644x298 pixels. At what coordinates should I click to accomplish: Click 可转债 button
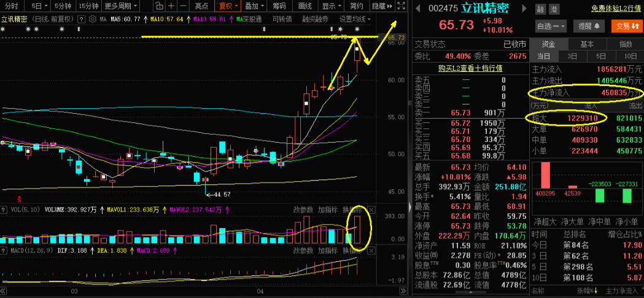282,19
